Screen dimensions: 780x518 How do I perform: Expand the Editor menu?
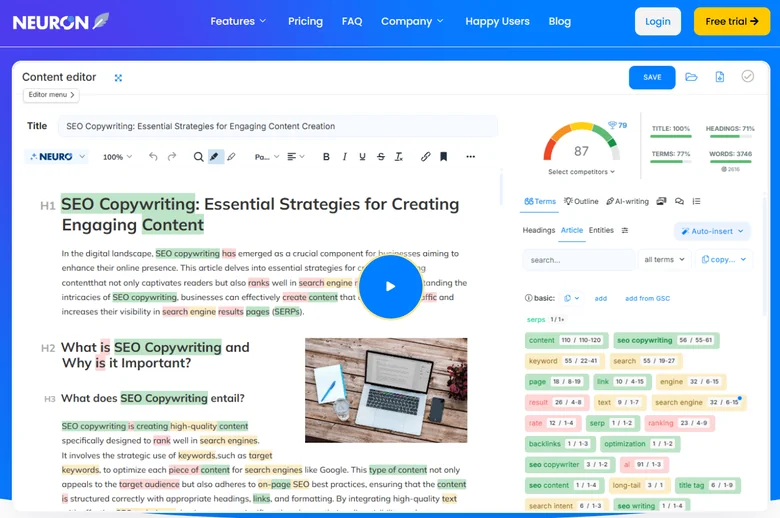click(x=51, y=95)
